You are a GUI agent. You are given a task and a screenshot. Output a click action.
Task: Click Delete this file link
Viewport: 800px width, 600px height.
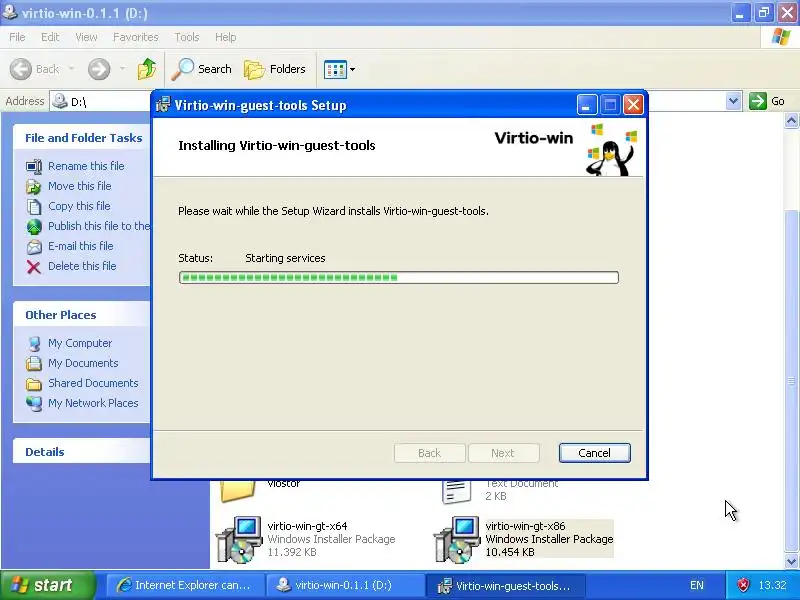click(82, 266)
